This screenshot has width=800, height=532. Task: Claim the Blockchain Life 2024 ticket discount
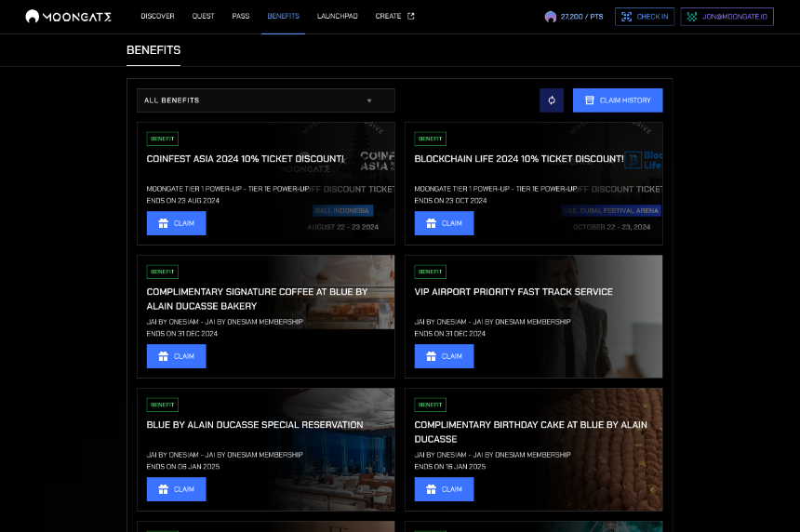tap(444, 223)
